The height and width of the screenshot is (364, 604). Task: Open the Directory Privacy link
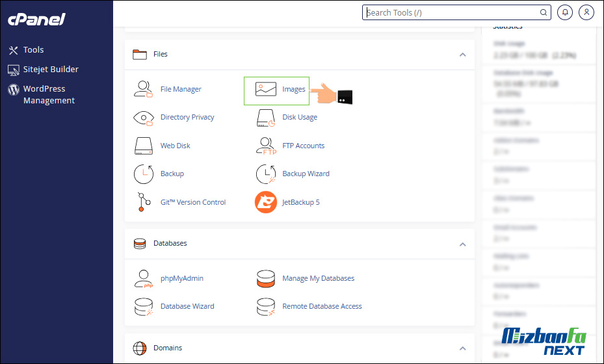(x=187, y=117)
